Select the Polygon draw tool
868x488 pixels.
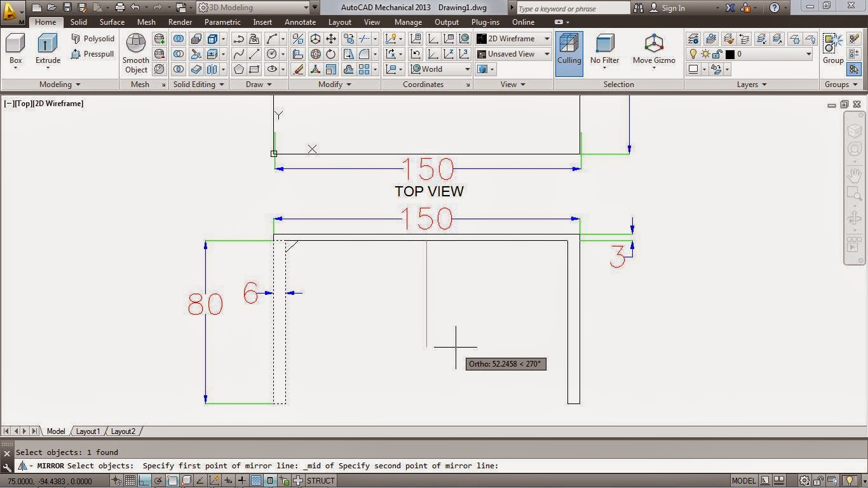click(x=240, y=69)
